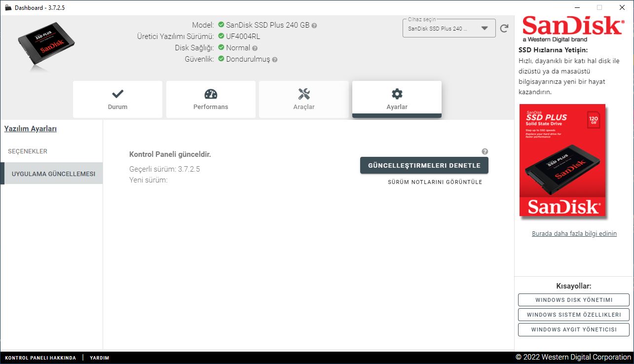Switch to the Araçlar tab
Viewport: 634px width, 364px height.
[304, 99]
